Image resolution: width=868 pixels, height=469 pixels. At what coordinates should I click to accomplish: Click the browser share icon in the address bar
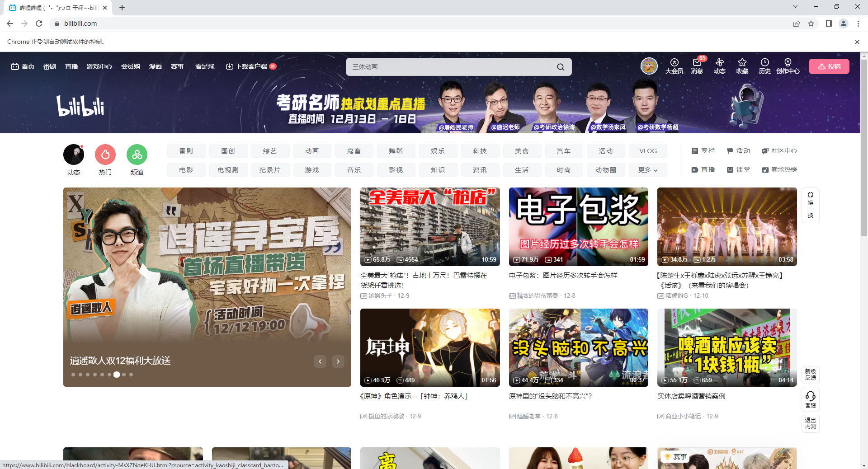click(797, 23)
